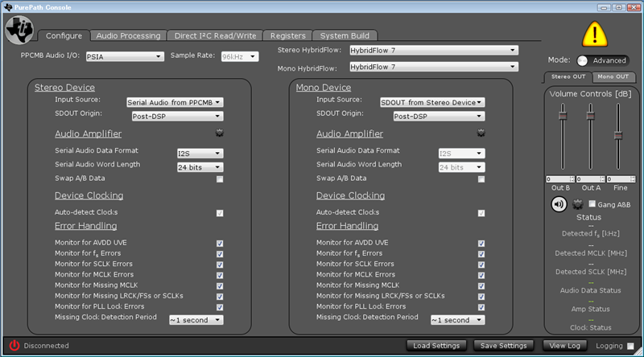The width and height of the screenshot is (644, 357).
Task: Click the Out B volume value field
Action: (x=559, y=179)
